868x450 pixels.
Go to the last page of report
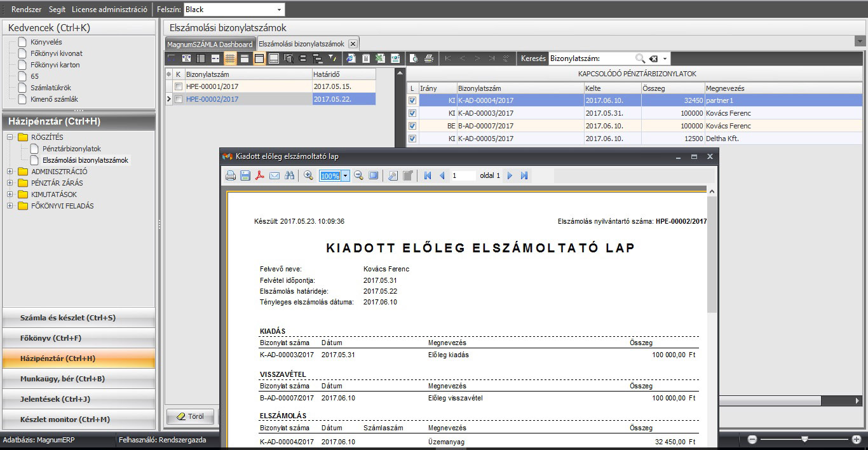point(524,176)
